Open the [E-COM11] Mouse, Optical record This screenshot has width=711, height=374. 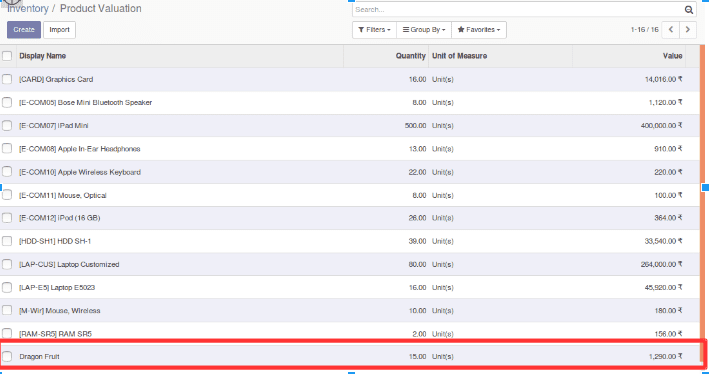click(63, 195)
